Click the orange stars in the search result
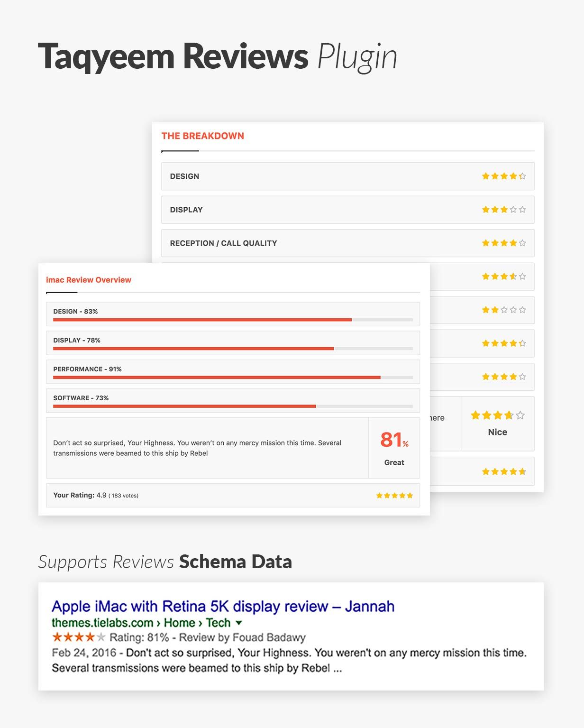 pos(78,637)
